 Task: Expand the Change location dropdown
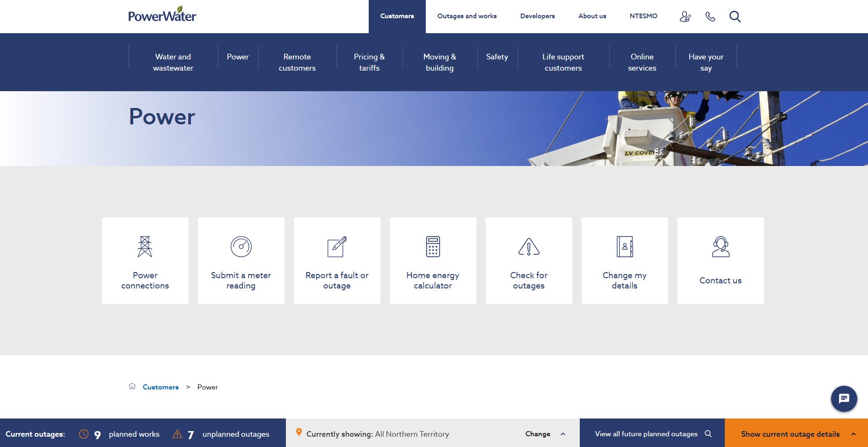tap(545, 434)
